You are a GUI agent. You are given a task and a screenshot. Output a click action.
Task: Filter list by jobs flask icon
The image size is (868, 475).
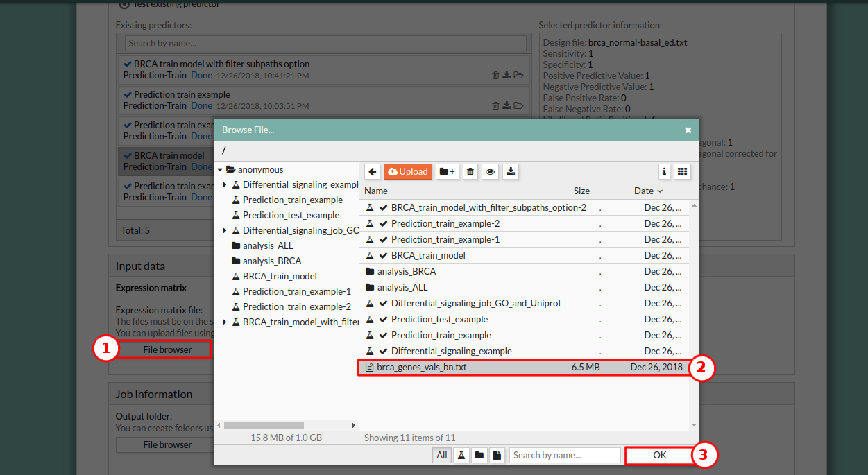pyautogui.click(x=460, y=456)
